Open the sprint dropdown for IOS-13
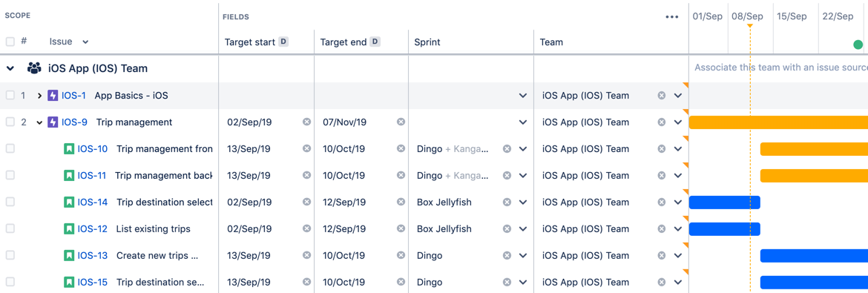Image resolution: width=868 pixels, height=293 pixels. tap(522, 256)
